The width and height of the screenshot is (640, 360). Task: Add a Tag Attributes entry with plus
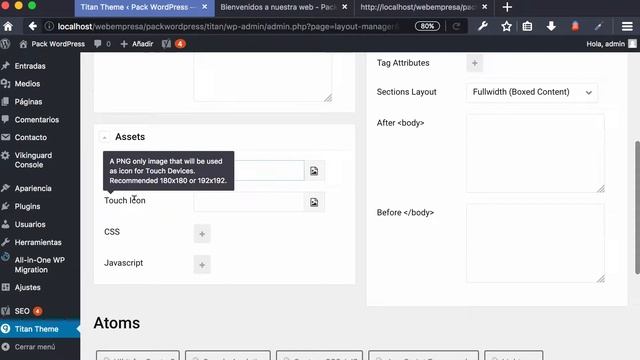[474, 63]
